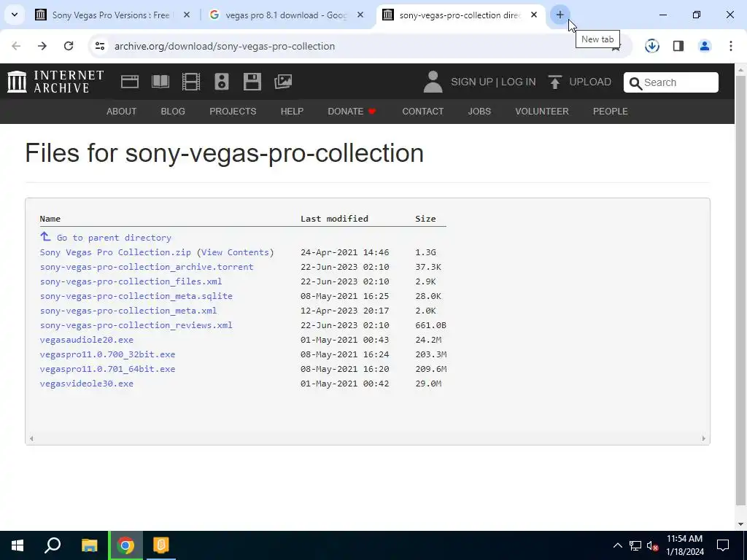Download vegaspro11.0.700_32bit.exe
The height and width of the screenshot is (560, 747).
pos(108,355)
